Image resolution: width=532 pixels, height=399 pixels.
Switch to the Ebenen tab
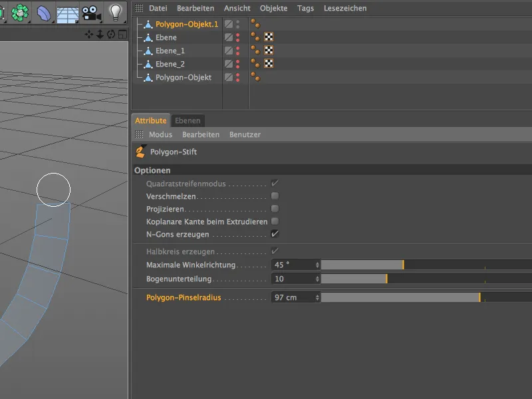click(x=188, y=120)
